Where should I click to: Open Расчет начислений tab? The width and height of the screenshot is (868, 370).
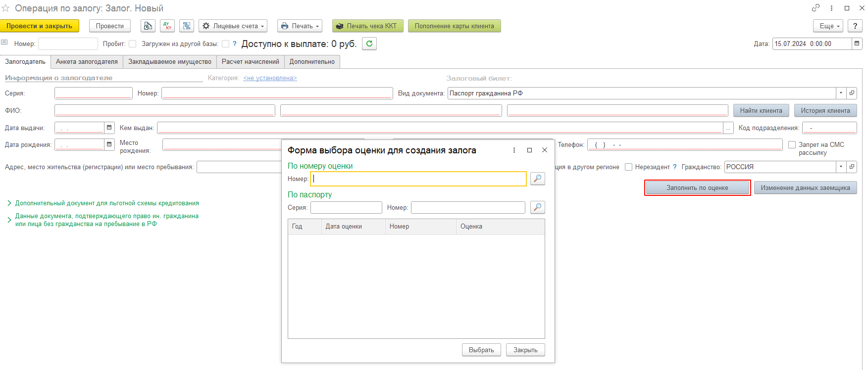[x=251, y=62]
